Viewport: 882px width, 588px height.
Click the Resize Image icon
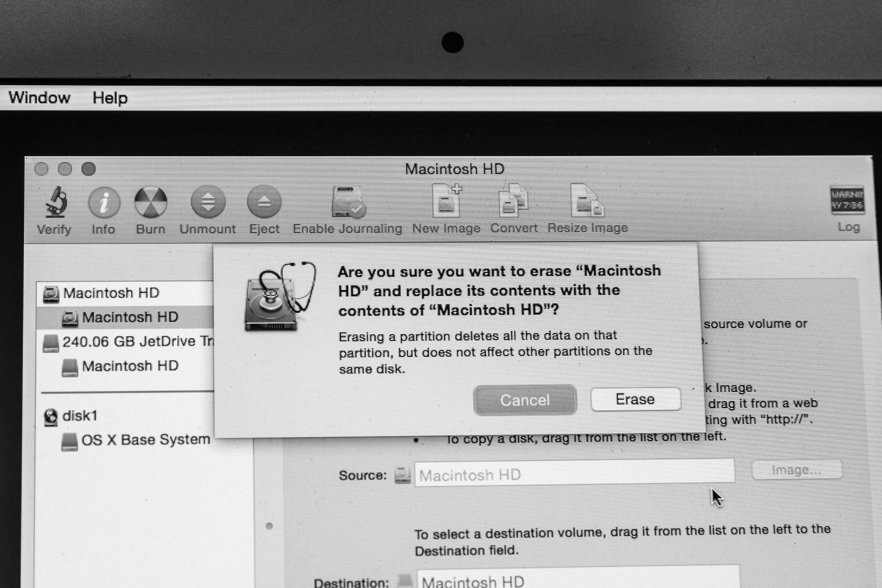click(x=587, y=200)
